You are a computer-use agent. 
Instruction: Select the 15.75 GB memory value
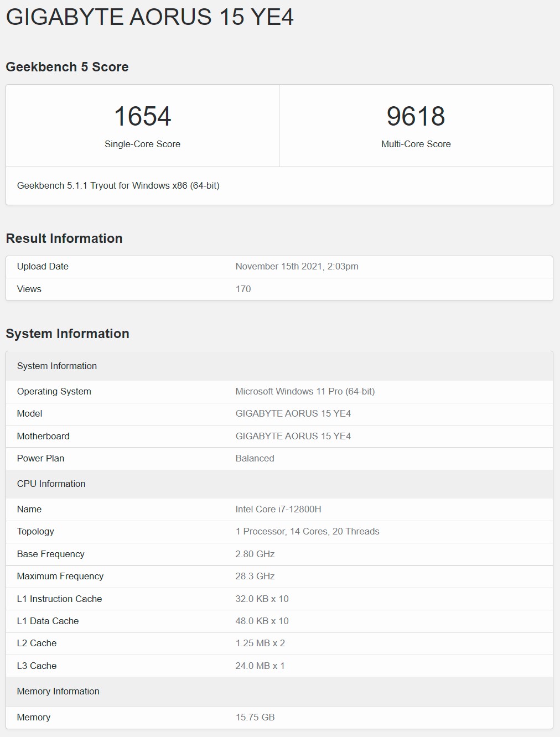click(255, 717)
